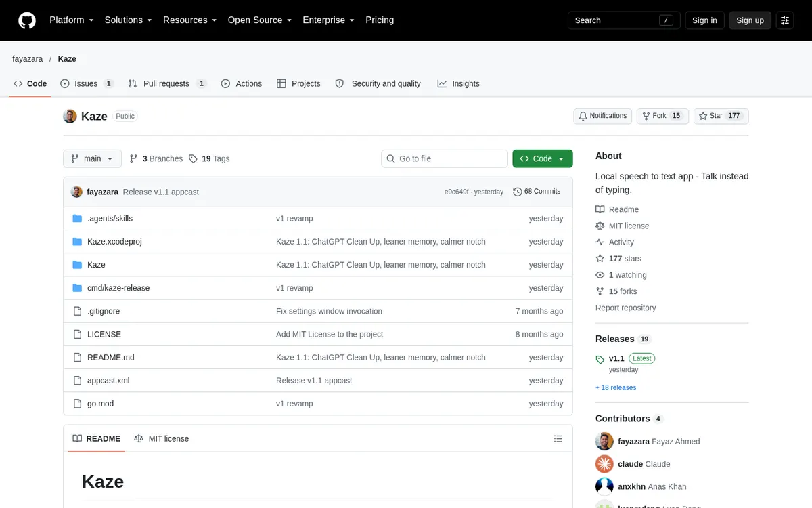The width and height of the screenshot is (812, 508).
Task: Click the Notifications button
Action: pos(603,117)
